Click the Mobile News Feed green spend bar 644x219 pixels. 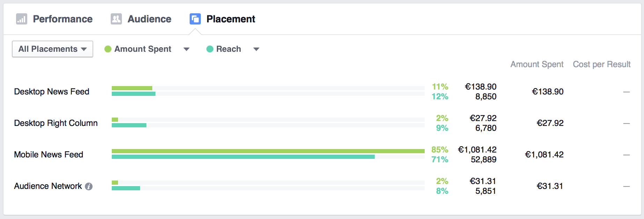pyautogui.click(x=268, y=151)
